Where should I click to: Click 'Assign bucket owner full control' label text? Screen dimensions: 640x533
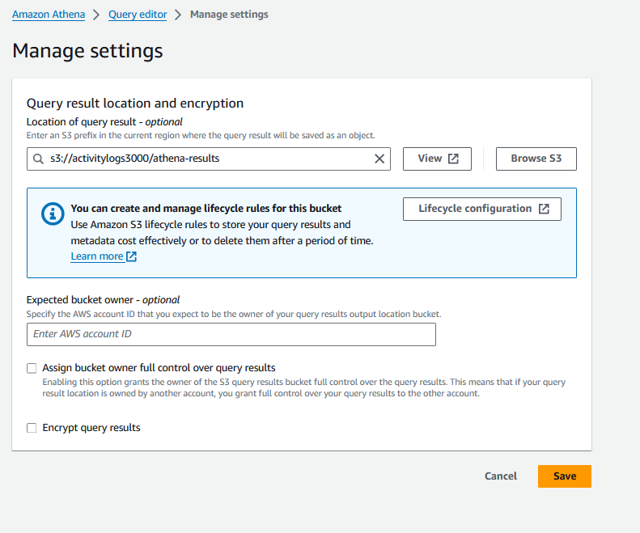(x=159, y=368)
